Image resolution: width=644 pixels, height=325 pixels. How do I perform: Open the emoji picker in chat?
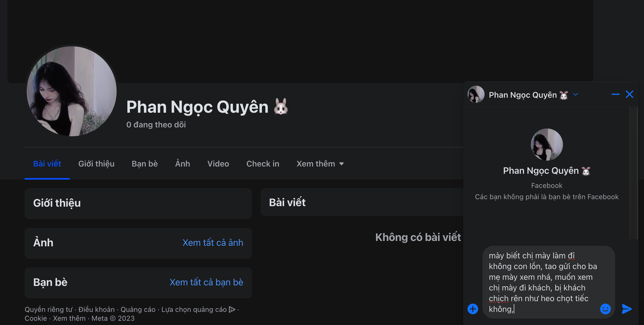pos(605,309)
